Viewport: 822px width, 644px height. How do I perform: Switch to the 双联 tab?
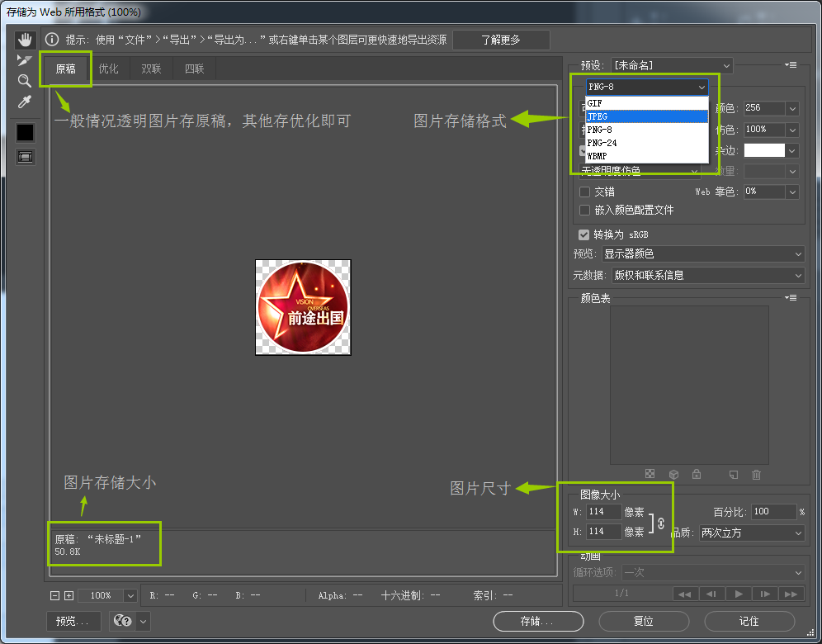coord(152,69)
